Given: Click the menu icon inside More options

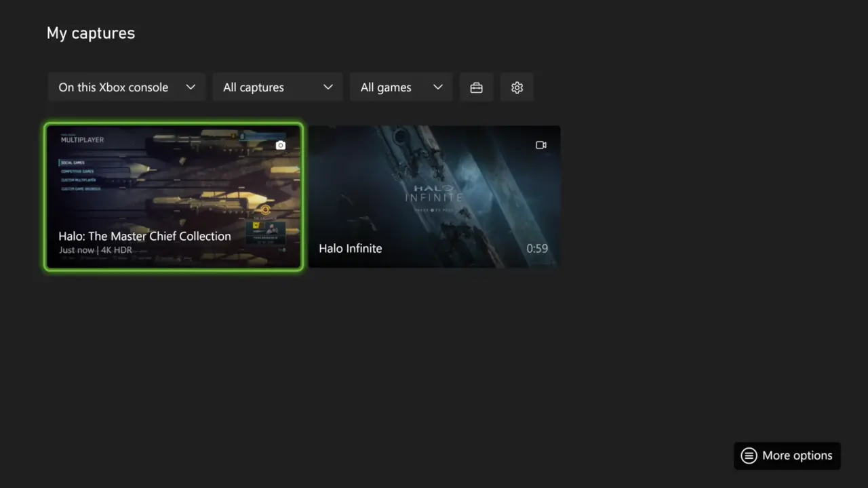Looking at the screenshot, I should (749, 455).
